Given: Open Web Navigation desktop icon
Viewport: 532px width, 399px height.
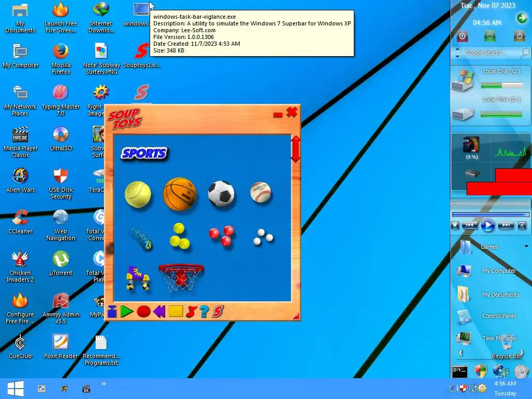Looking at the screenshot, I should [61, 225].
